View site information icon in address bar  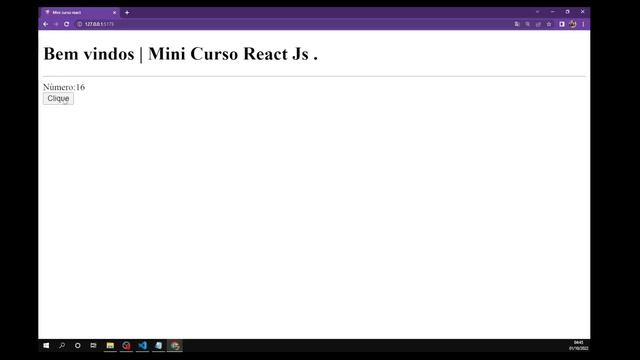pyautogui.click(x=80, y=24)
